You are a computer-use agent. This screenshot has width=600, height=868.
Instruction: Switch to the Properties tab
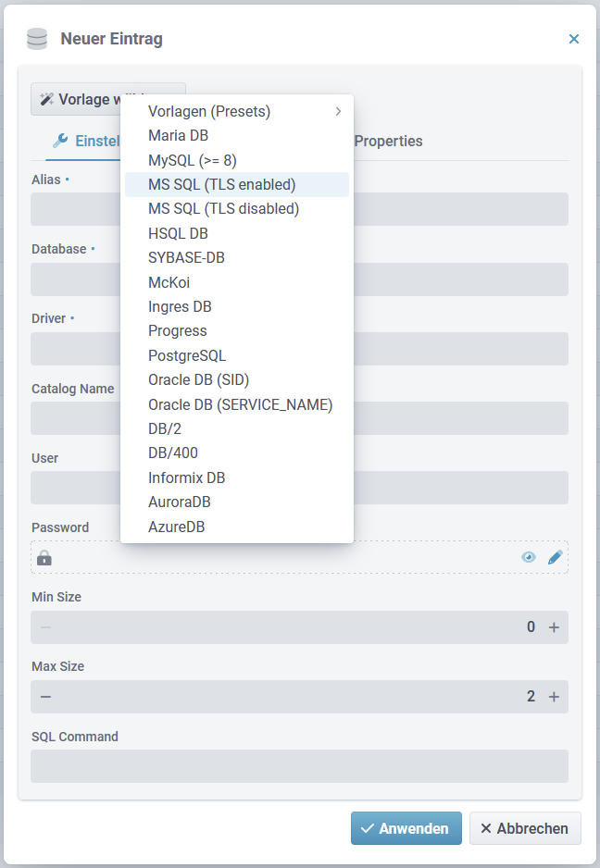click(x=388, y=142)
